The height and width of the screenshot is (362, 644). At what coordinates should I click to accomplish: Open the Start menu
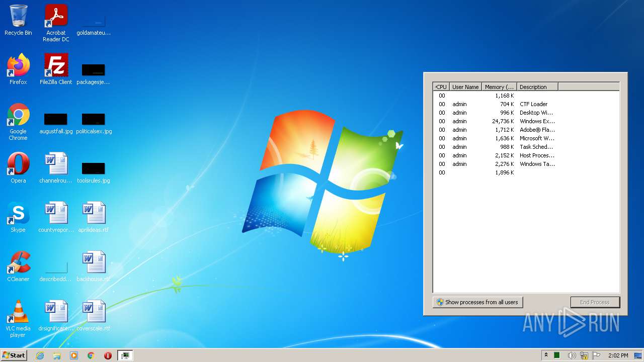coord(14,355)
